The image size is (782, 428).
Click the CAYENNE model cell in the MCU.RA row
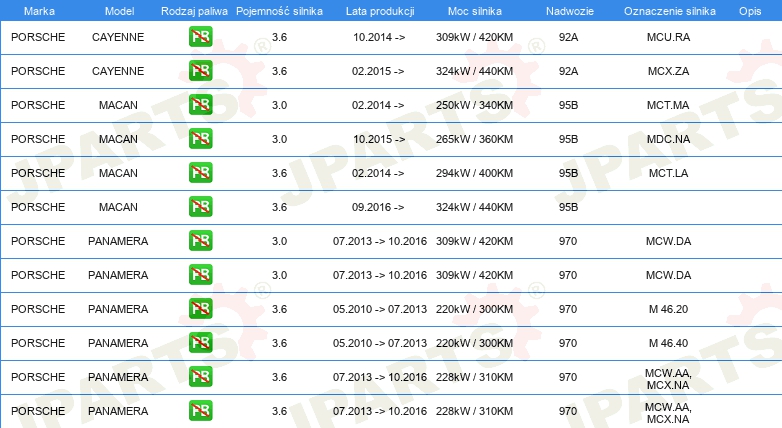118,37
